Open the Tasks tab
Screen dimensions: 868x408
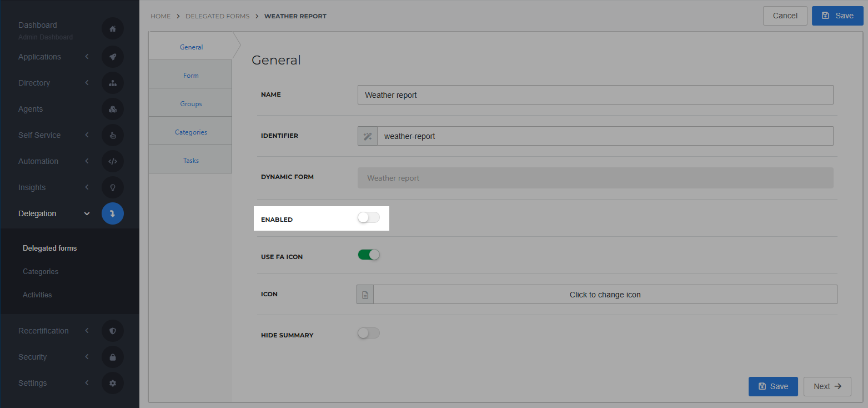[x=190, y=160]
